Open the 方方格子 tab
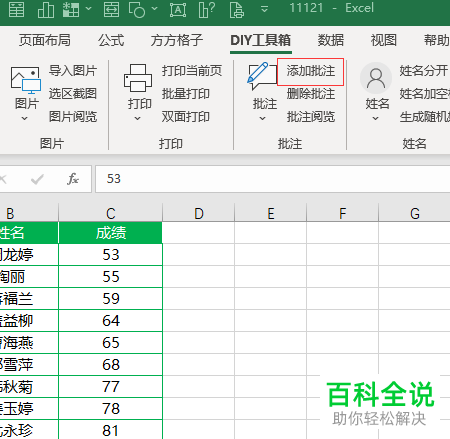 177,40
